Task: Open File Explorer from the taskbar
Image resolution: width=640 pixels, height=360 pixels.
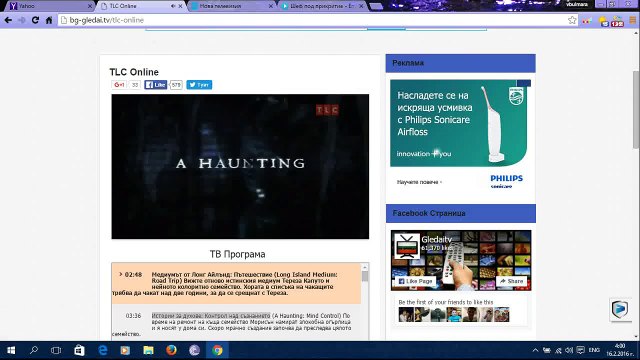Action: point(148,350)
